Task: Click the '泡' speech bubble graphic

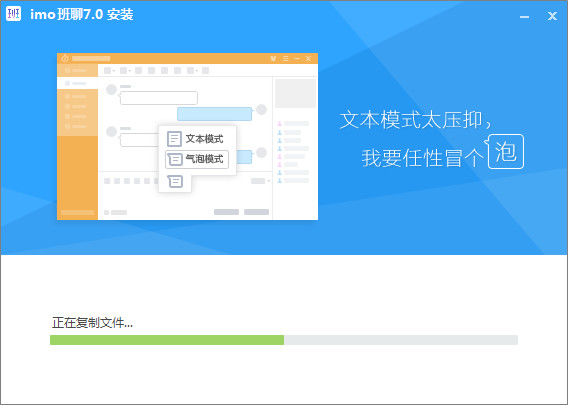Action: (x=506, y=151)
